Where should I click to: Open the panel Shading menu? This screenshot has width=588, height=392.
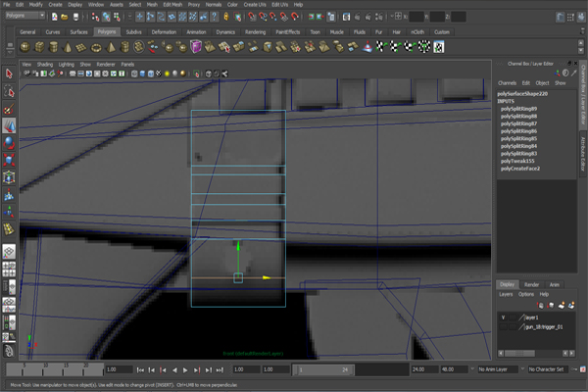(x=45, y=65)
